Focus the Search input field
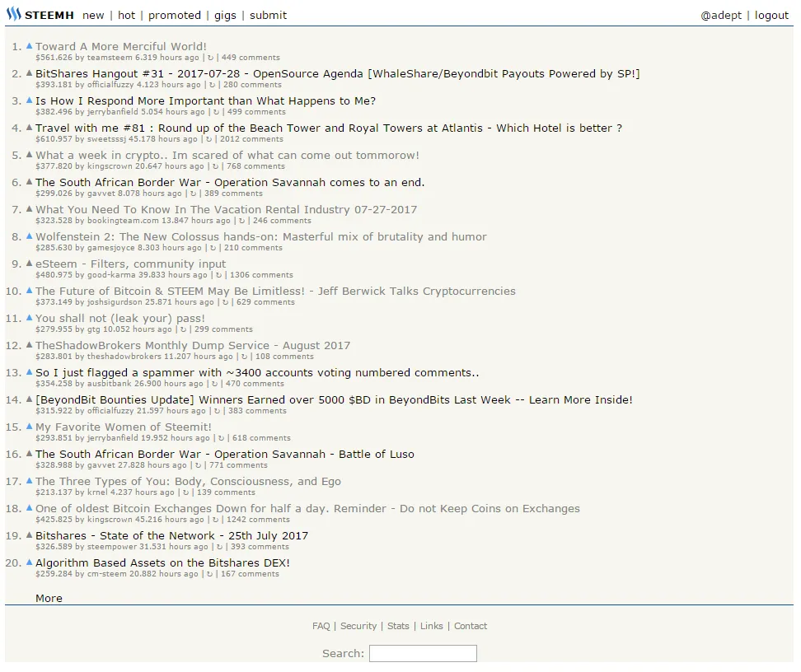Viewport: 801px width, 672px height. pos(423,653)
